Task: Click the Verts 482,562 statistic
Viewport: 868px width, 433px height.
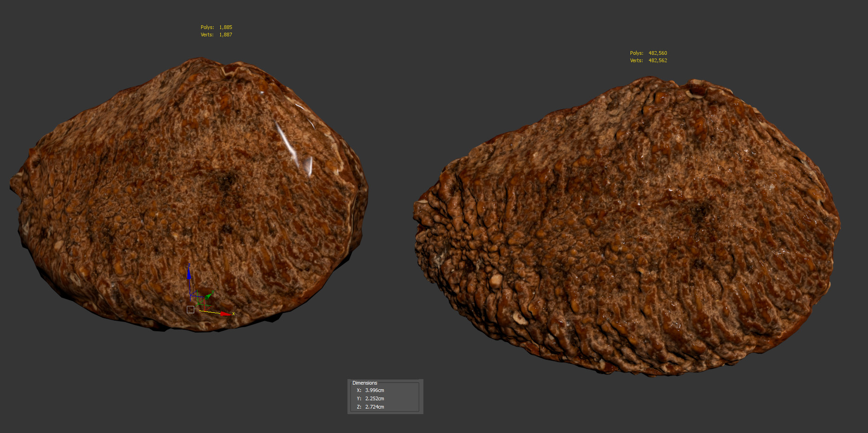Action: pyautogui.click(x=648, y=60)
